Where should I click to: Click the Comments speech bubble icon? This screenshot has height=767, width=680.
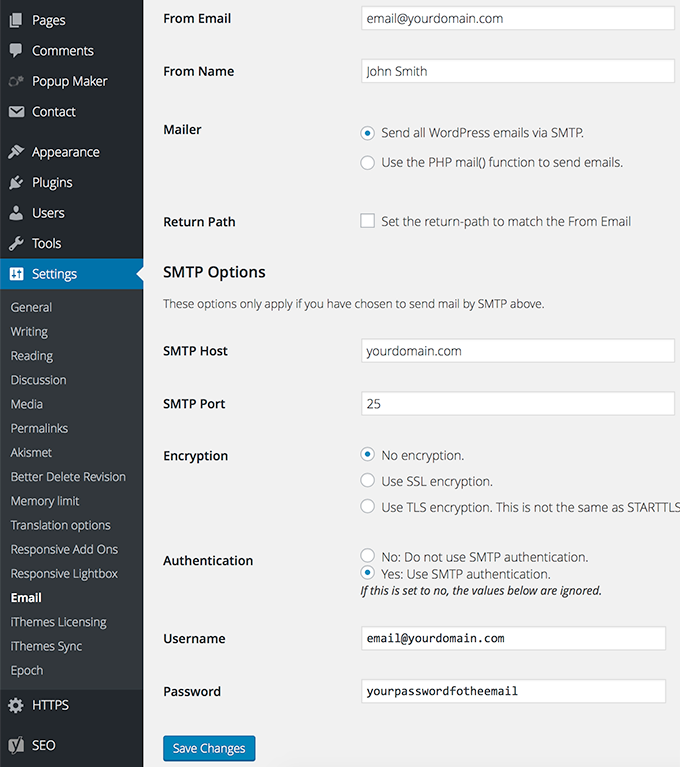point(16,51)
